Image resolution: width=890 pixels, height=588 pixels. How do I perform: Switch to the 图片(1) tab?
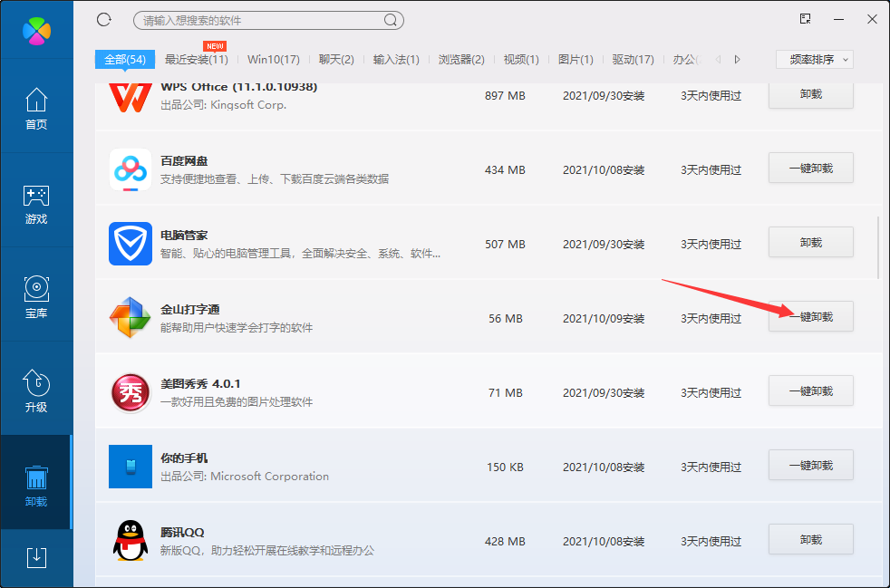tap(576, 60)
